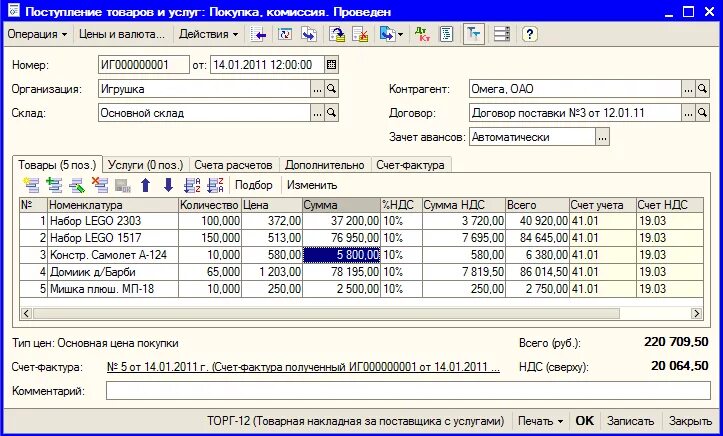This screenshot has width=723, height=436.
Task: Click the Записать button
Action: [x=630, y=421]
